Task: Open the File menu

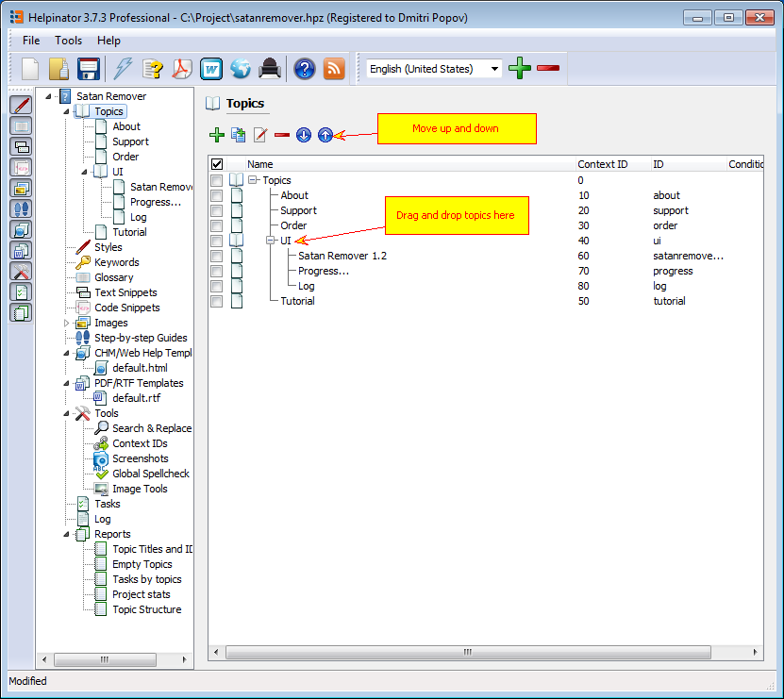Action: coord(31,41)
